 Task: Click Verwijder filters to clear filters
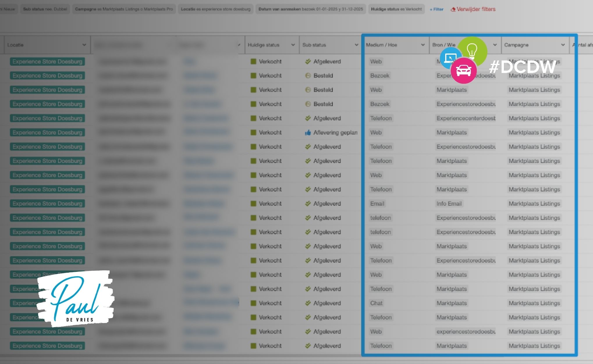coord(476,9)
